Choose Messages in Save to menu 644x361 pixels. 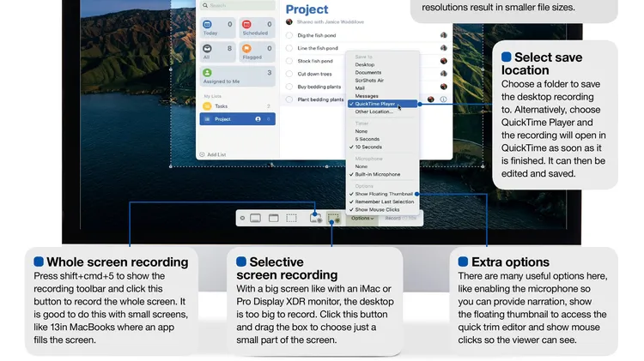[382, 96]
